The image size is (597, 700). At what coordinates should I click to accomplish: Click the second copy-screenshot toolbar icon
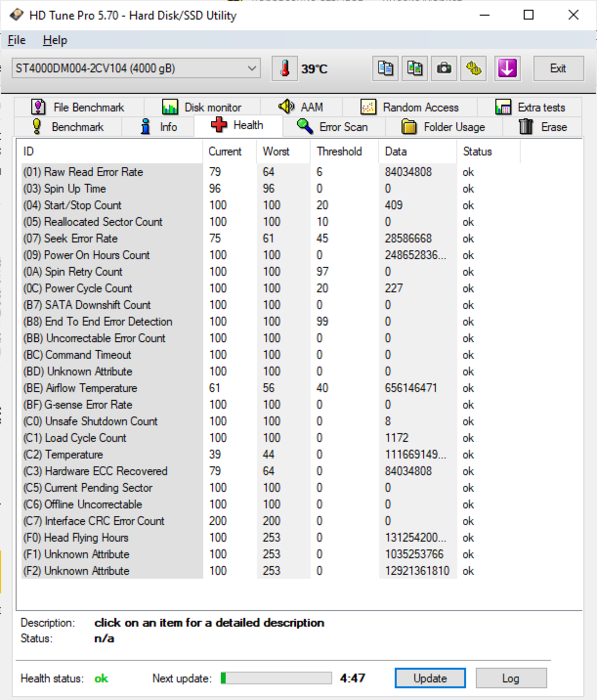pyautogui.click(x=414, y=69)
